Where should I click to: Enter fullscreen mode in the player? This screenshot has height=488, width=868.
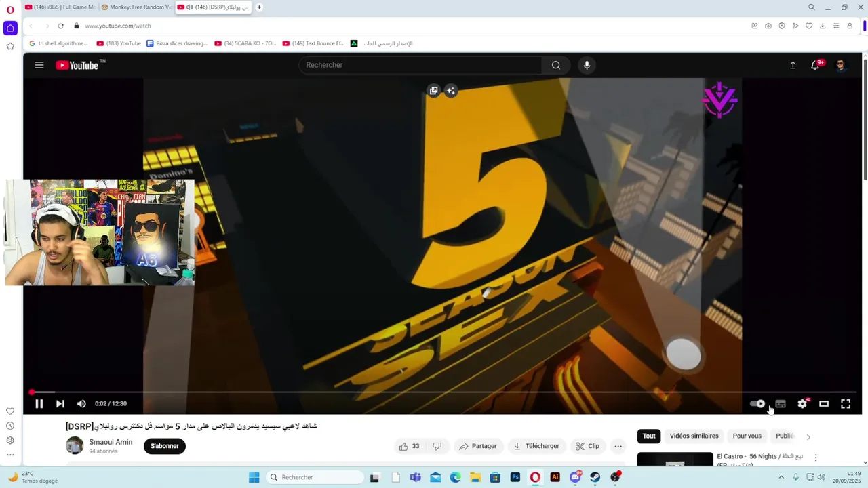[x=846, y=403]
